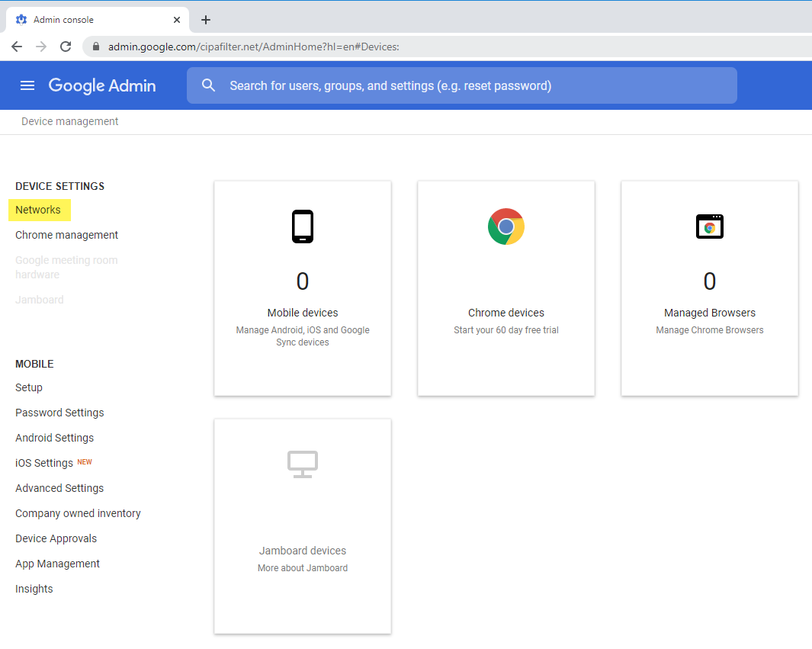
Task: Open a new browser tab
Action: [206, 20]
